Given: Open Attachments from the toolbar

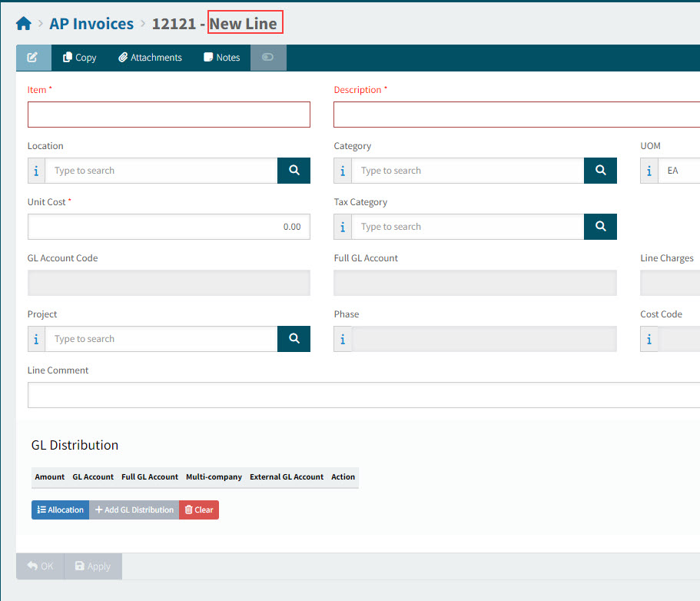Looking at the screenshot, I should click(x=150, y=58).
